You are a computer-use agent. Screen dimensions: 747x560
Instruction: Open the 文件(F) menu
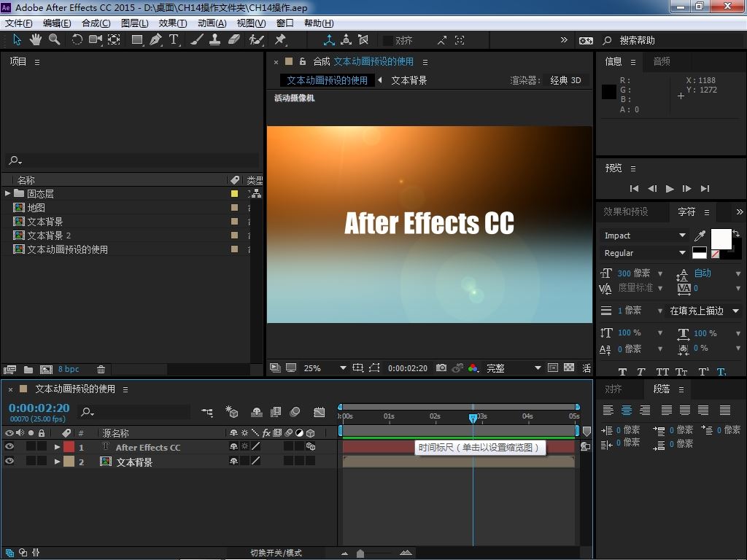point(19,23)
